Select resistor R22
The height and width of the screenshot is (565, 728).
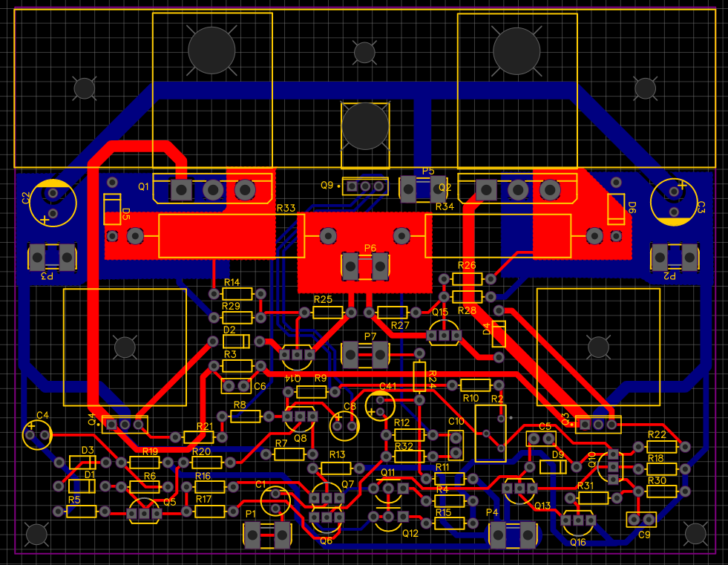(662, 447)
